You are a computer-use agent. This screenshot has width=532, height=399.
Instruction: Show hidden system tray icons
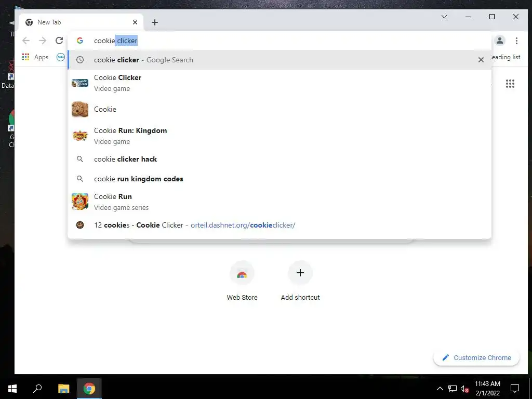pos(440,389)
